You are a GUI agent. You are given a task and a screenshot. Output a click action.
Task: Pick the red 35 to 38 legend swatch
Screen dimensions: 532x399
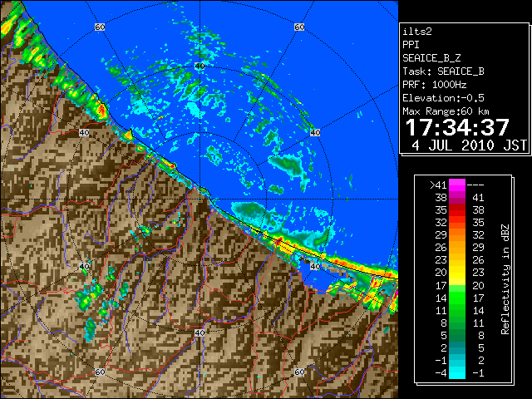click(x=457, y=210)
